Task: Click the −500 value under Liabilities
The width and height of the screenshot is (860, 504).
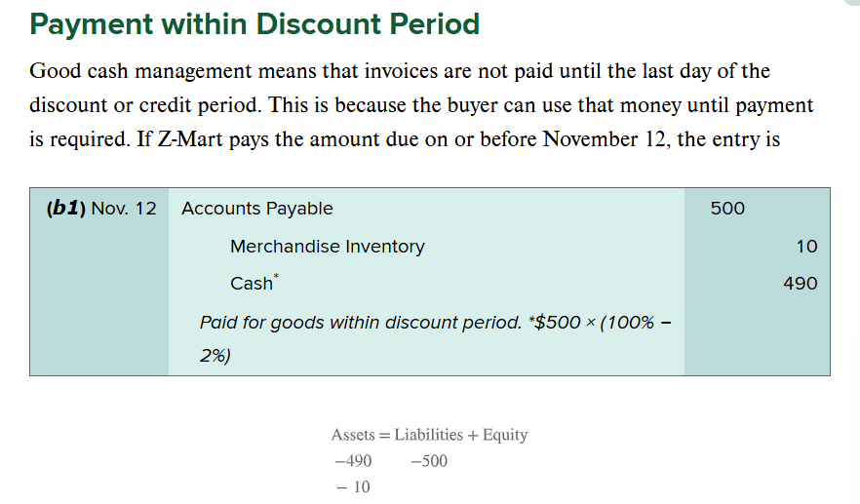Action: point(429,461)
